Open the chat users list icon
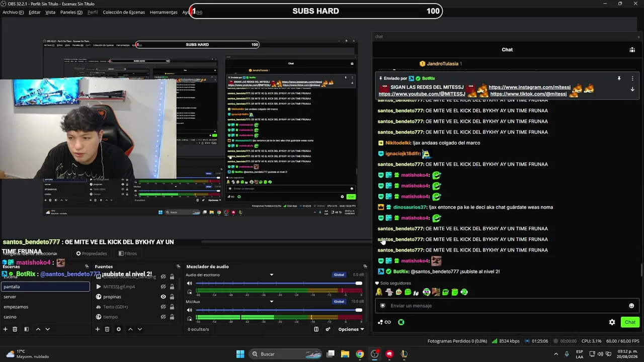 (632, 50)
